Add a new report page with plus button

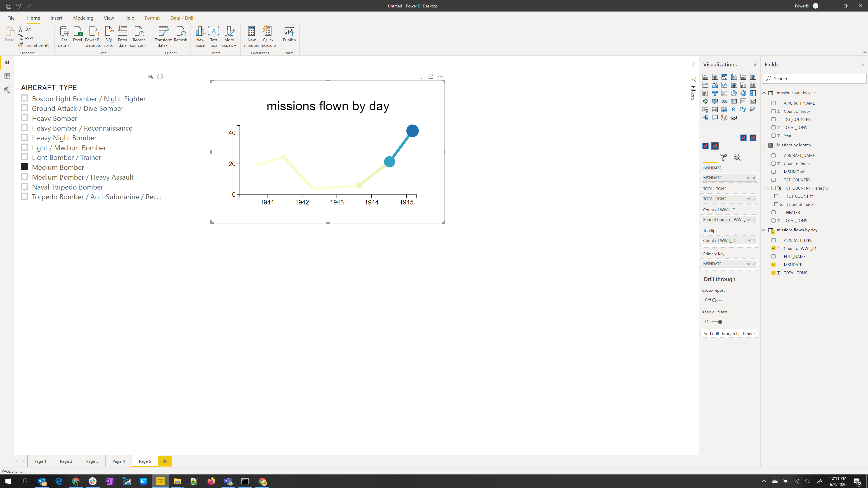(165, 461)
